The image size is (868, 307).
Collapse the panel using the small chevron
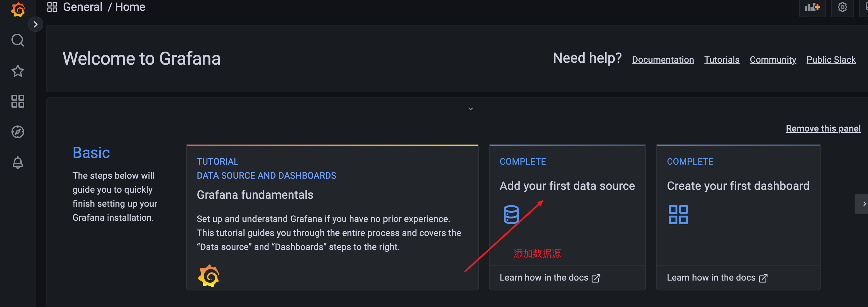[x=470, y=109]
